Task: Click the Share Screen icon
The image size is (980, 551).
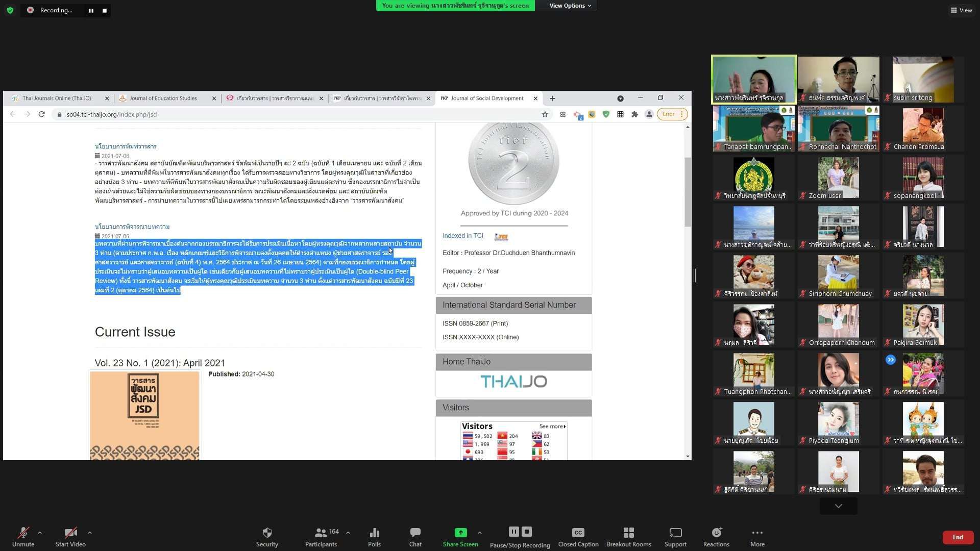Action: point(460,533)
